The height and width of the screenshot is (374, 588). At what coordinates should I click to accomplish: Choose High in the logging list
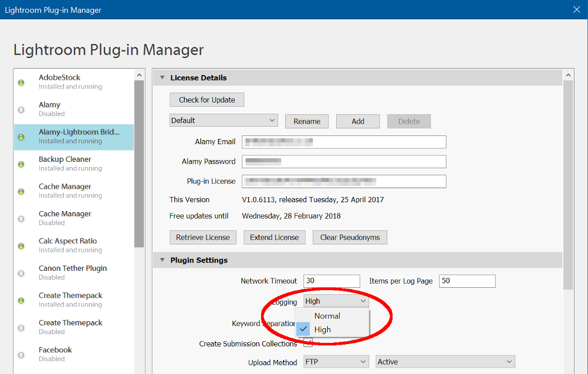(332, 330)
